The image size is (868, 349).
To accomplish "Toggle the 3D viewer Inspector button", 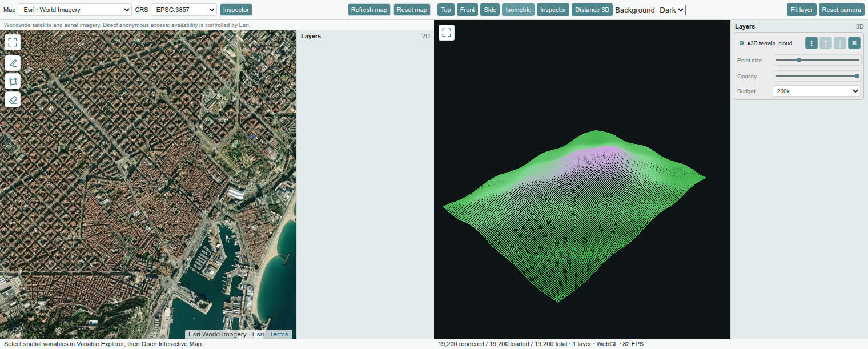I will [x=553, y=10].
